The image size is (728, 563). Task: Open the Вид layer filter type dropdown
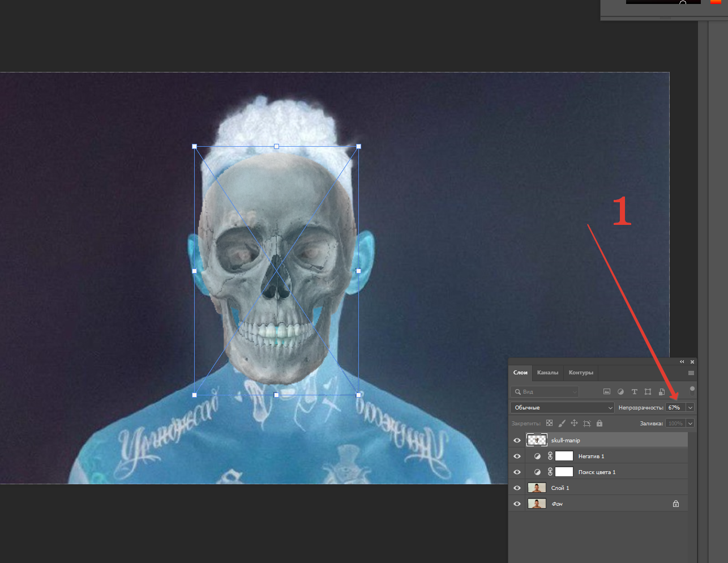(x=545, y=391)
